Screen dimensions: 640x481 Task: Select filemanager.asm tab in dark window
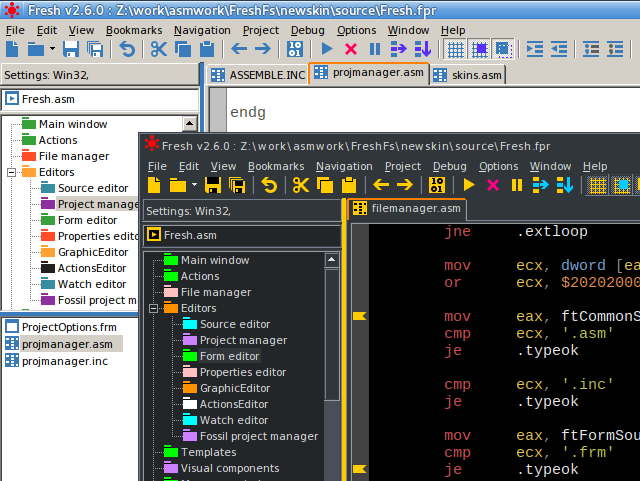tap(407, 209)
